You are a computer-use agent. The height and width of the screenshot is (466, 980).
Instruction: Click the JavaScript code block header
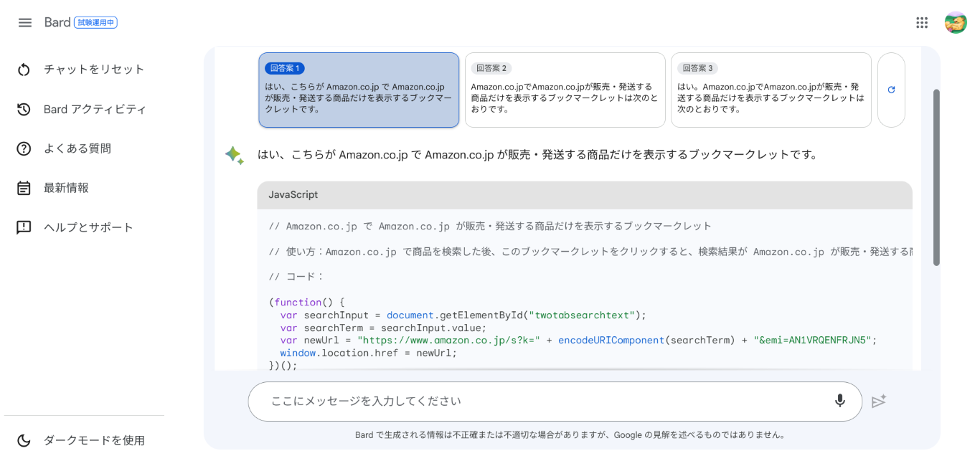585,195
